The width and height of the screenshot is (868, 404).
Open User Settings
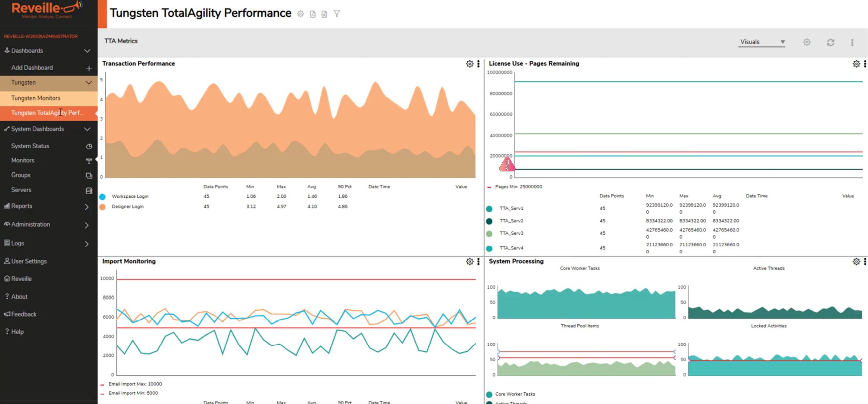25,261
